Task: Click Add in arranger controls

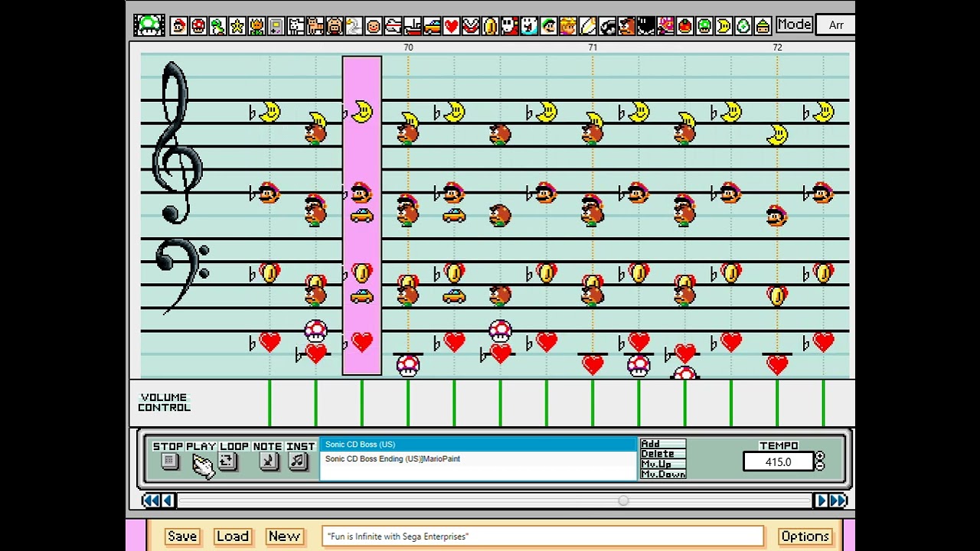Action: pyautogui.click(x=663, y=444)
